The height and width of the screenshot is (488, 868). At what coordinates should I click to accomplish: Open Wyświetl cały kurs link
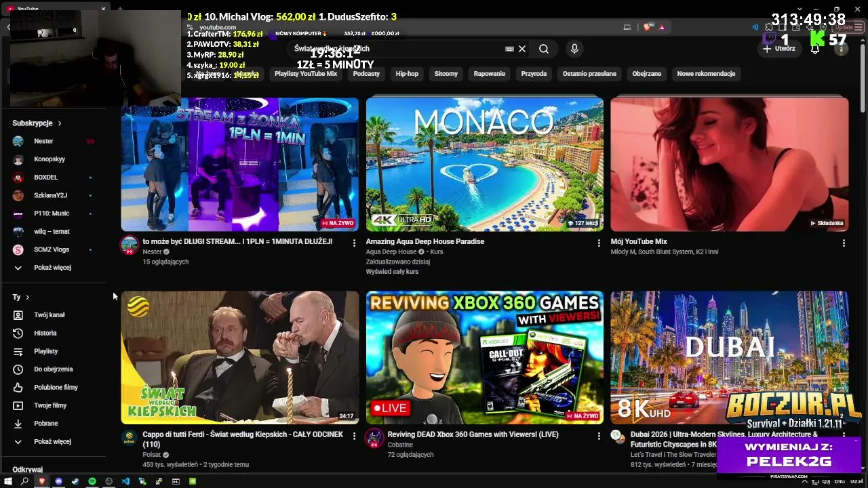(x=392, y=272)
